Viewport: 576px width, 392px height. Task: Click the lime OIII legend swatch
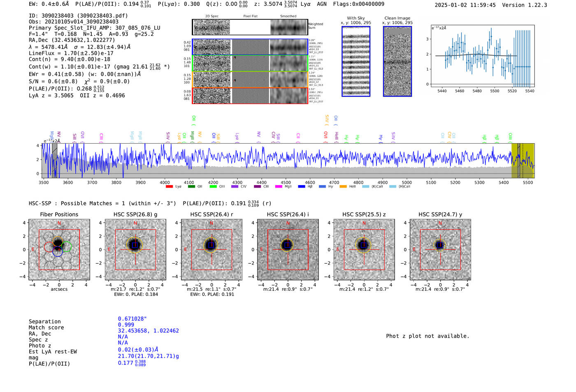click(213, 187)
